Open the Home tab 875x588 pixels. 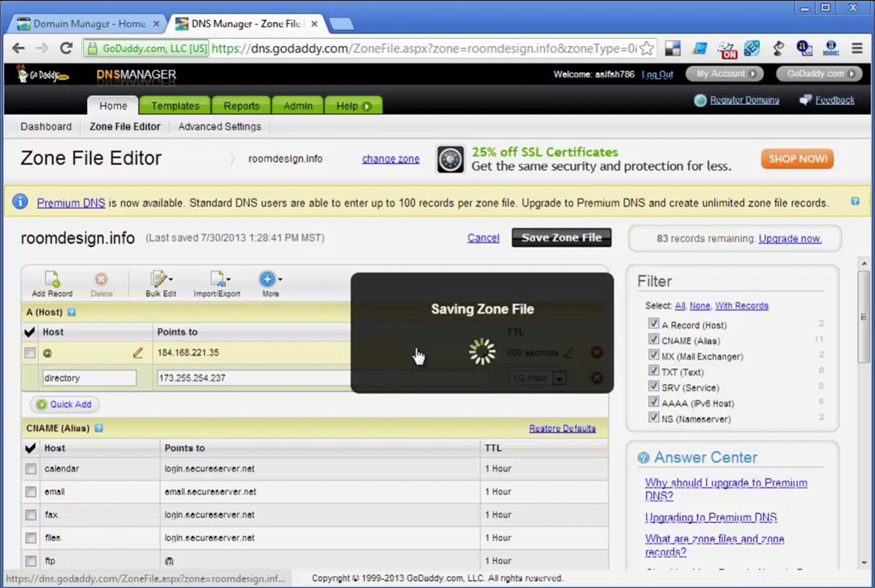coord(113,106)
